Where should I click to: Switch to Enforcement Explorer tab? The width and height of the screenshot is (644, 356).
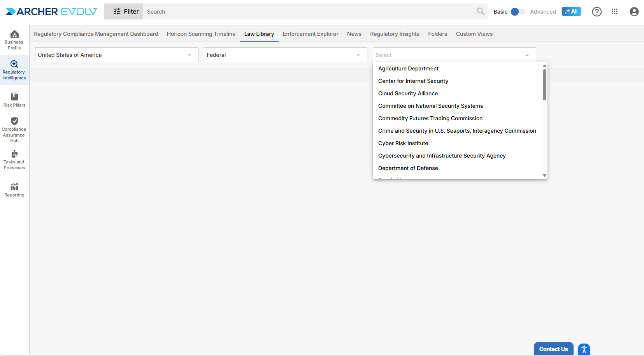(x=311, y=34)
